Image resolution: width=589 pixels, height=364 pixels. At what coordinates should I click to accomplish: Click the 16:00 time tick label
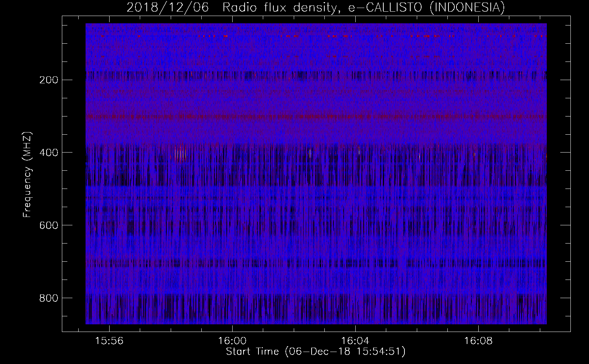click(x=232, y=341)
